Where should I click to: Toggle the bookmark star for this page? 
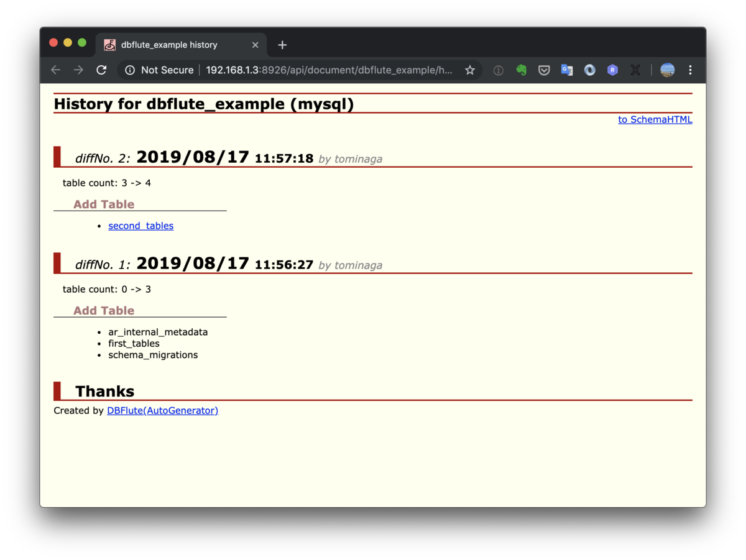coord(470,70)
